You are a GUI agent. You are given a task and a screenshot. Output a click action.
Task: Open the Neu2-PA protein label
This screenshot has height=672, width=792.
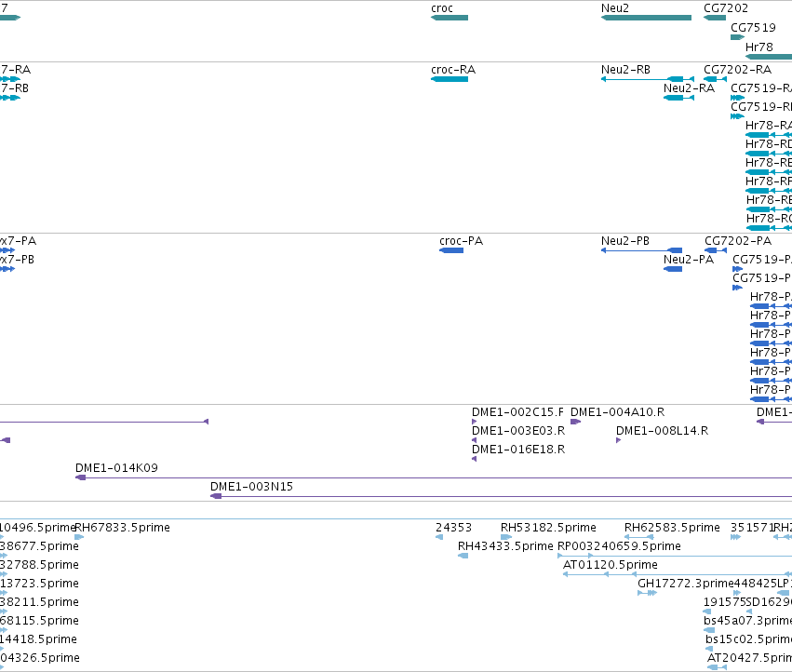click(689, 260)
